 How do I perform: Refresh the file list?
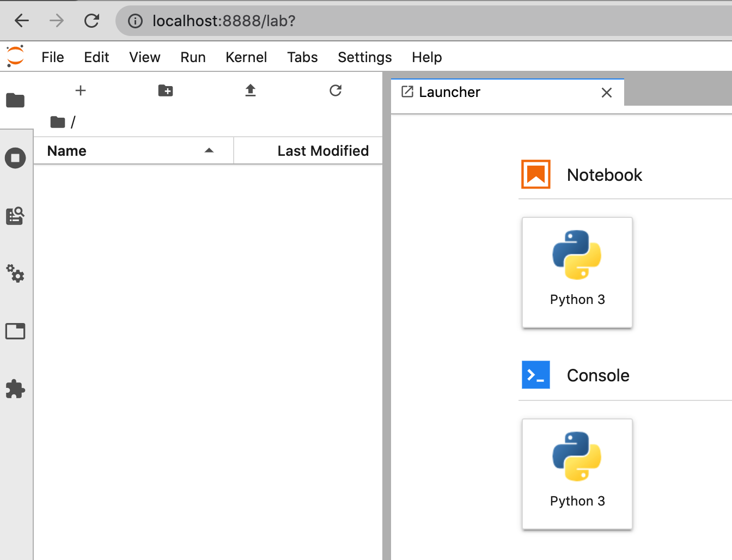click(x=335, y=90)
